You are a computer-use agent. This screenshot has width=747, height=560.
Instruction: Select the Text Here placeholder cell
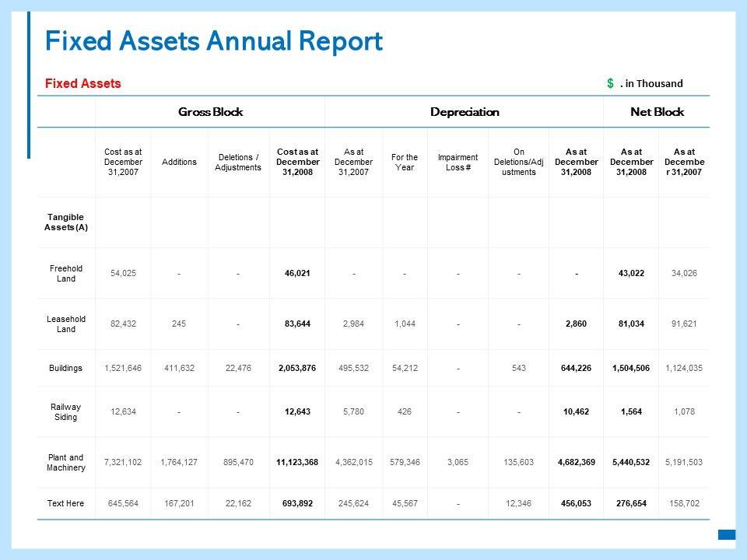click(x=65, y=503)
